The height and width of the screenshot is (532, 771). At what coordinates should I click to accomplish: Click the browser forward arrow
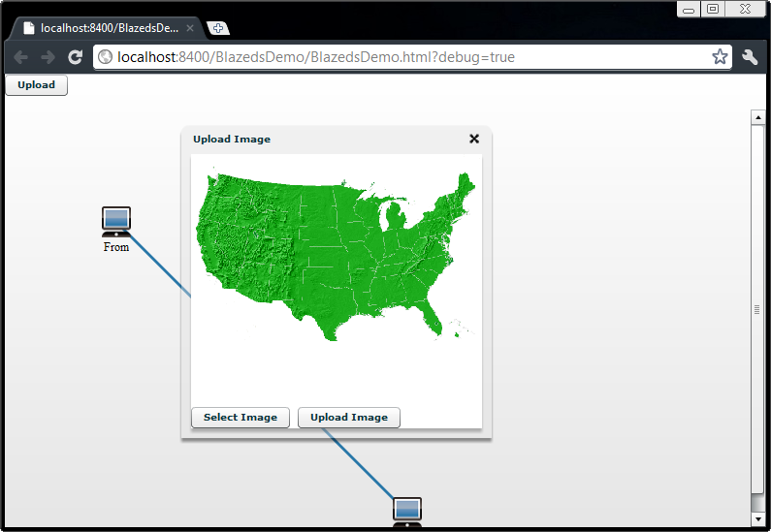(x=48, y=57)
